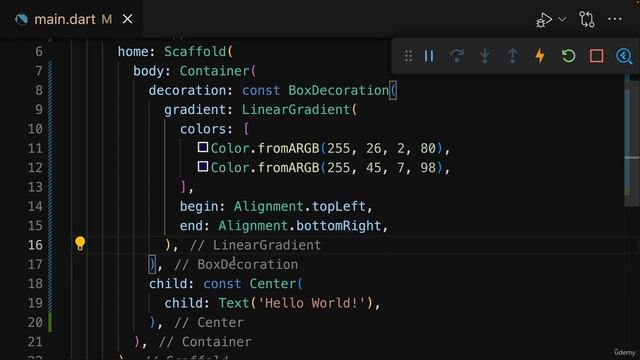Click the 'Hello World!' string
This screenshot has width=640, height=360.
click(311, 303)
